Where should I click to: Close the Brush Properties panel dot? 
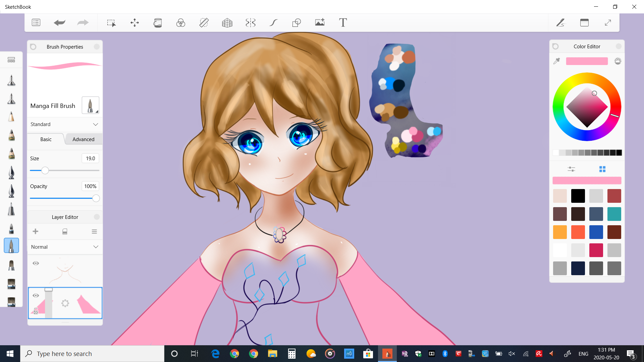point(97,47)
